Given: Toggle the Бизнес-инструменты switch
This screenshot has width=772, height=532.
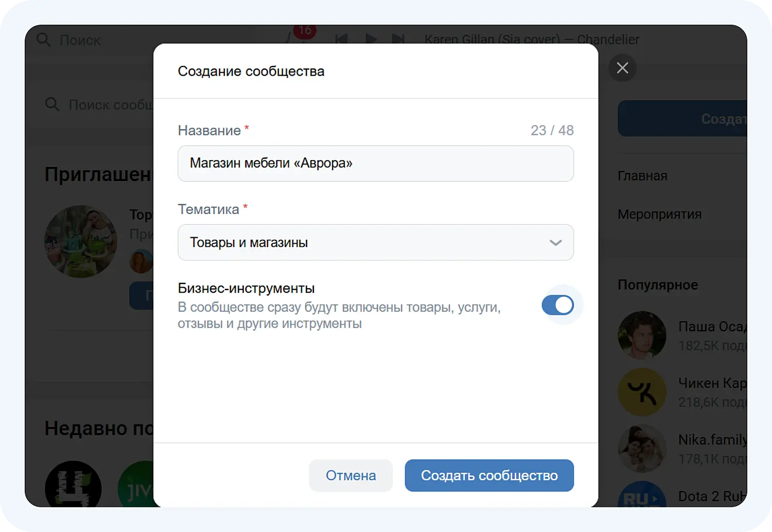Looking at the screenshot, I should (x=557, y=305).
